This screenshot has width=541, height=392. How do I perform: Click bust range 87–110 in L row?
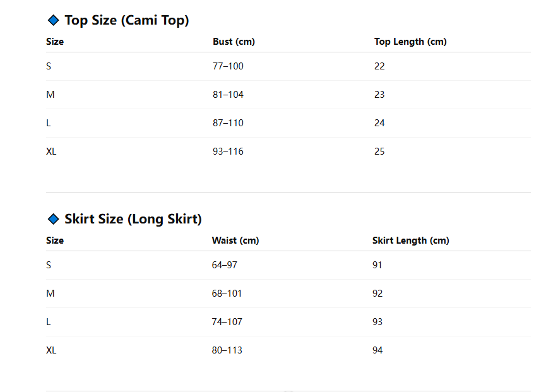[x=228, y=123]
